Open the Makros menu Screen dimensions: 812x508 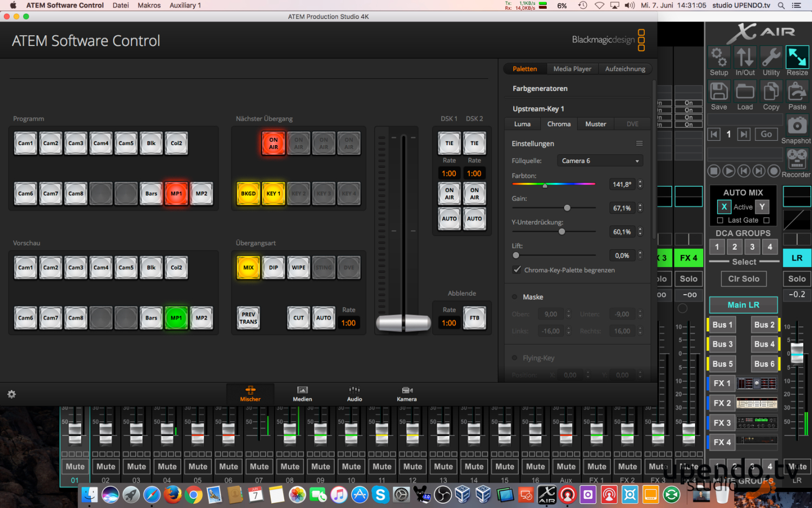coord(149,5)
